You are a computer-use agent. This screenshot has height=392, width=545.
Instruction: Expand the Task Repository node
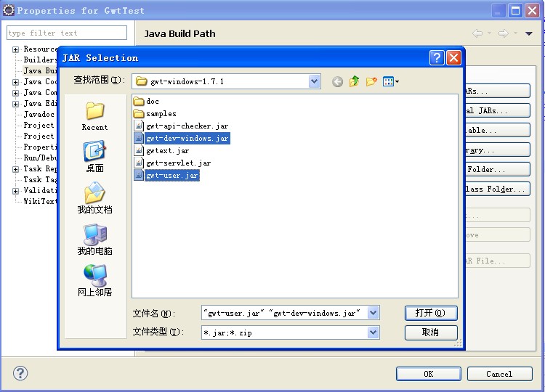15,169
